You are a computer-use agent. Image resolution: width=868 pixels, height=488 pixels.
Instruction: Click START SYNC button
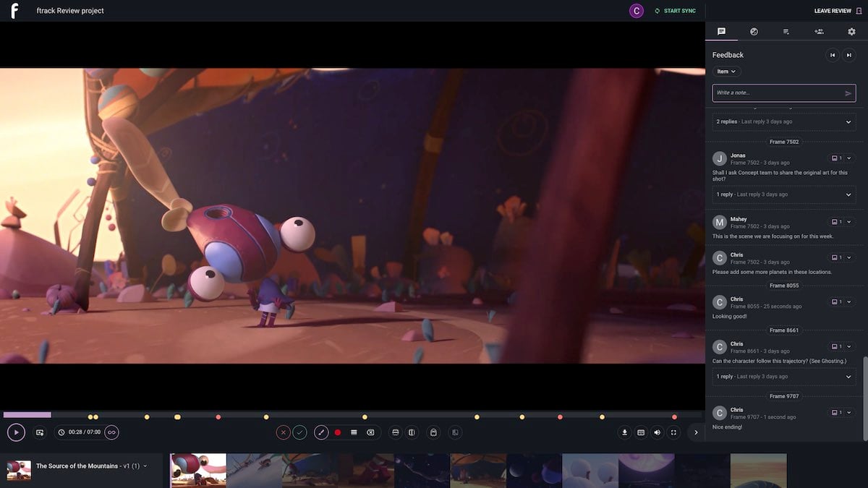675,11
